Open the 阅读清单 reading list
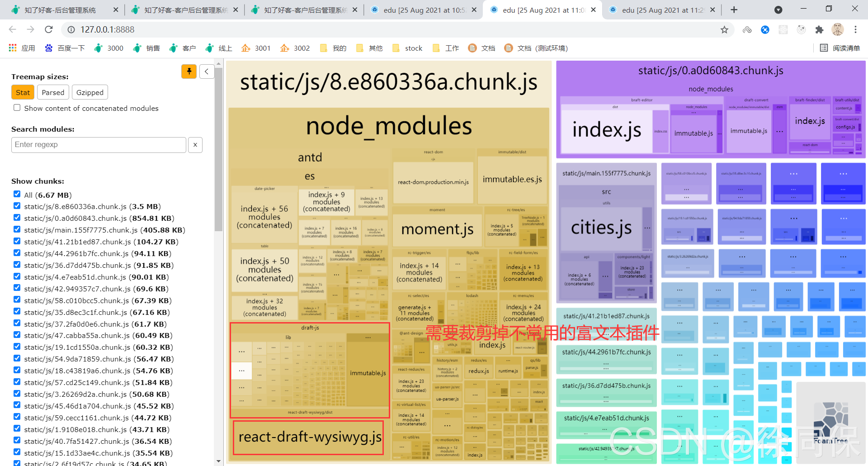The width and height of the screenshot is (868, 466). click(840, 48)
